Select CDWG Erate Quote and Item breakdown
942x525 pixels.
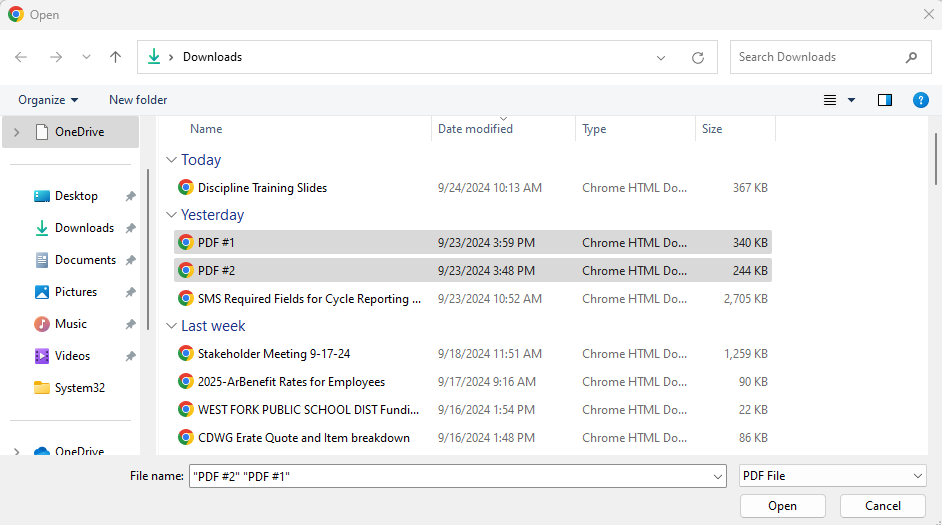tap(473, 437)
